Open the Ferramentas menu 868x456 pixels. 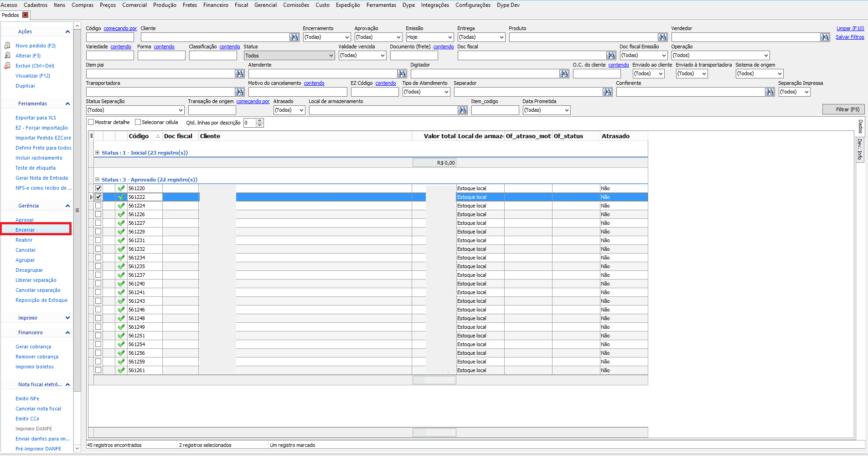click(381, 5)
